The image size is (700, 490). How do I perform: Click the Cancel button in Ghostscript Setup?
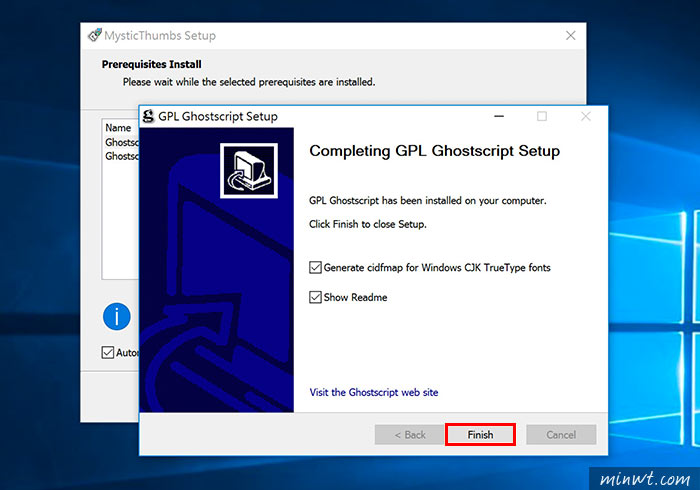[561, 434]
